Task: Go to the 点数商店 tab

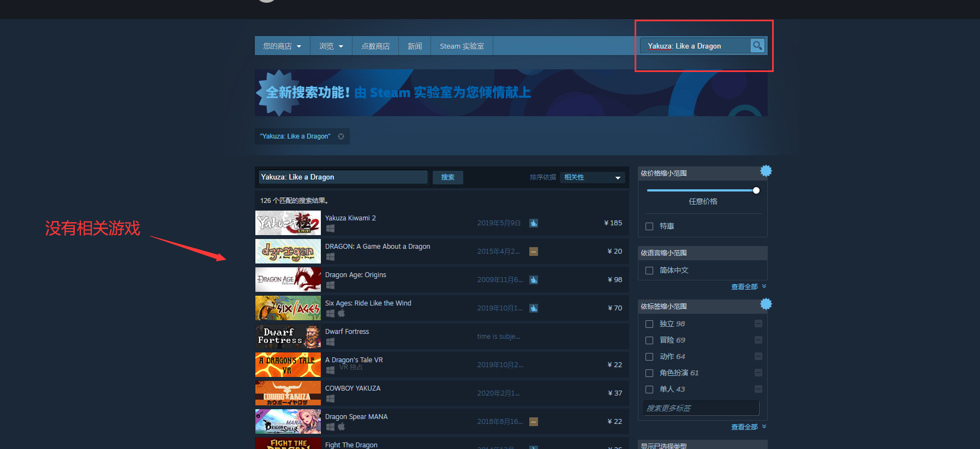Action: coord(375,46)
